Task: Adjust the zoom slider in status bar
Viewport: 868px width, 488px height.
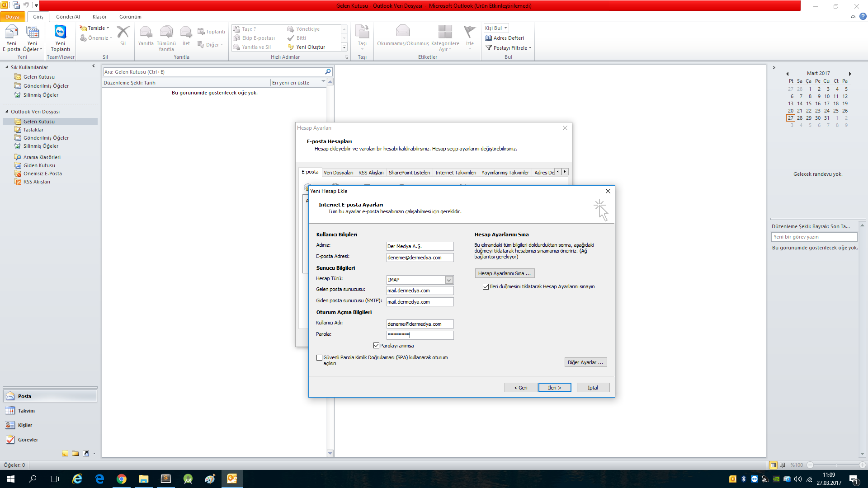Action: 836,465
